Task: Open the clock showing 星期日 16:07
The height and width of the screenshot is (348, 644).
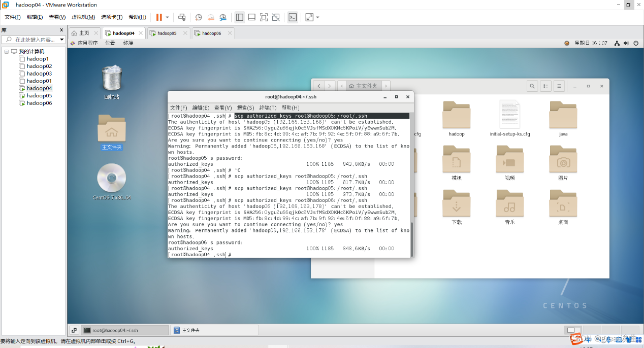Action: pos(591,43)
